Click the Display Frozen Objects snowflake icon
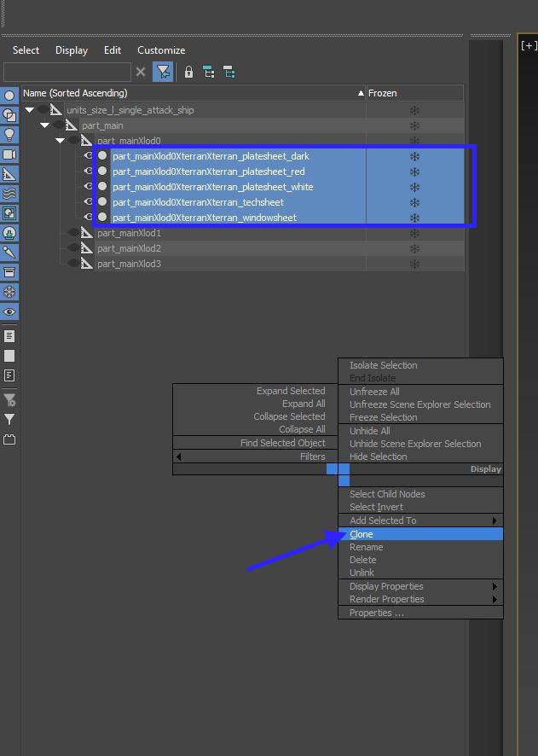Viewport: 538px width, 756px height. 9,293
